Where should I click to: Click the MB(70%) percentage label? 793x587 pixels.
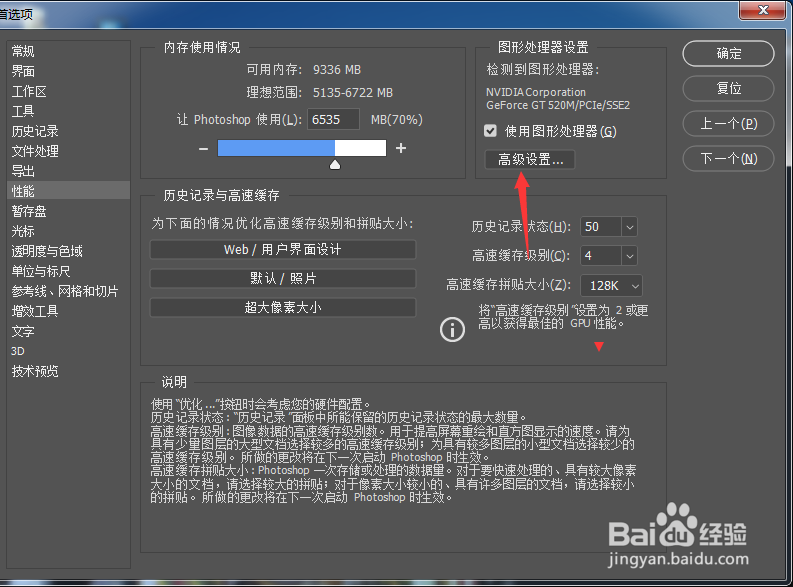396,120
